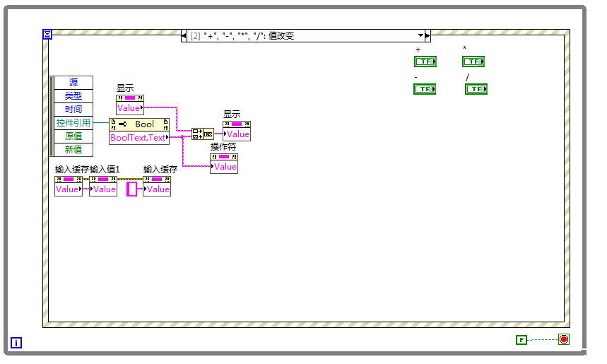Screen dimensions: 607x364
Task: Select 输入缓存 Value read node
Action: (x=69, y=187)
